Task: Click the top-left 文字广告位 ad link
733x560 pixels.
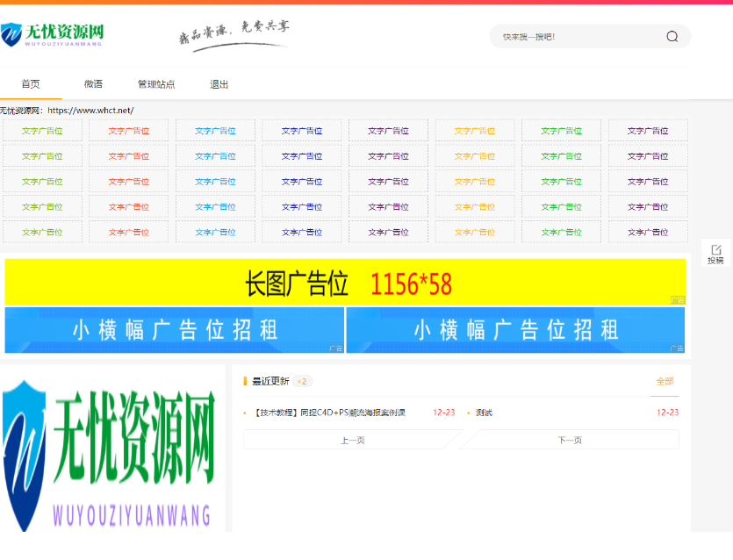Action: (x=42, y=130)
